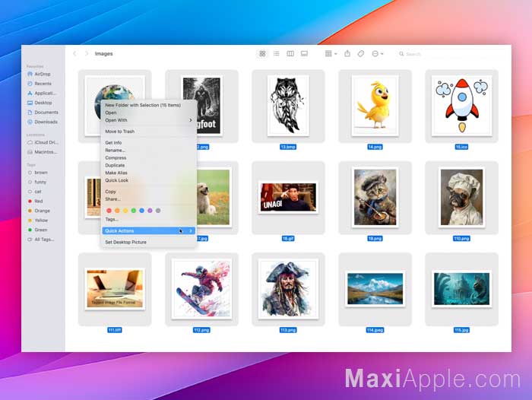
Task: Choose Copy in the context menu
Action: pos(149,192)
